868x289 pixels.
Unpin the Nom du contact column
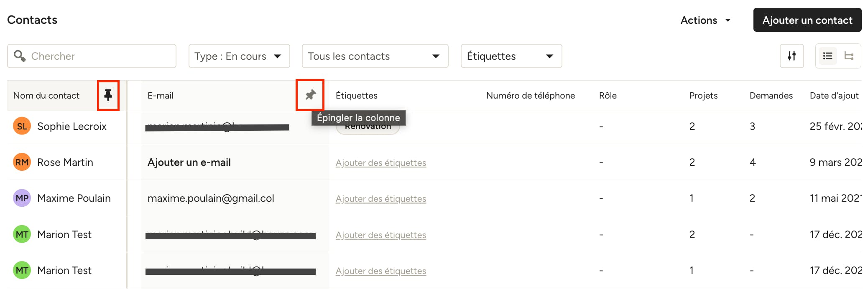point(108,95)
